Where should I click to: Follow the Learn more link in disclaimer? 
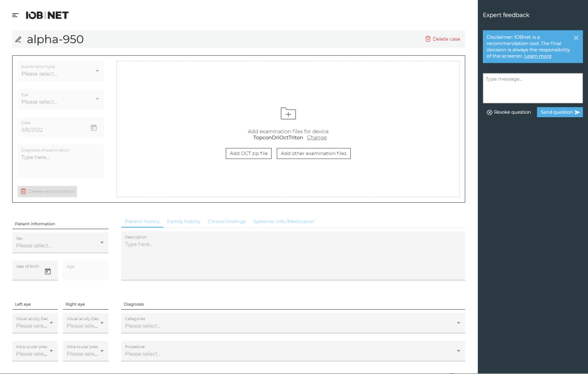tap(537, 56)
